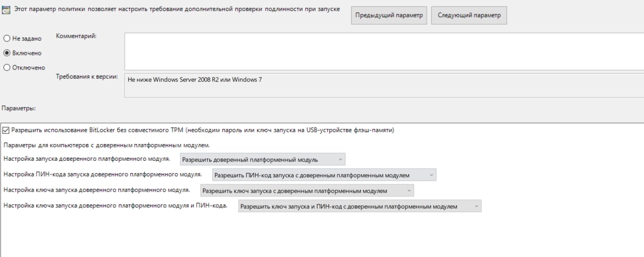Click the "Параметры для компьютеров с доверенным" text
Image resolution: width=644 pixels, height=257 pixels.
[x=106, y=145]
